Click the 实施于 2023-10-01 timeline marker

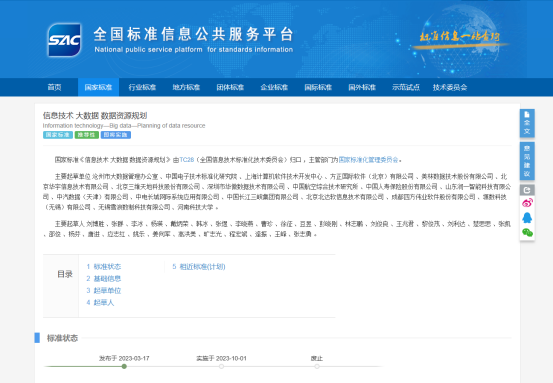[x=221, y=366]
